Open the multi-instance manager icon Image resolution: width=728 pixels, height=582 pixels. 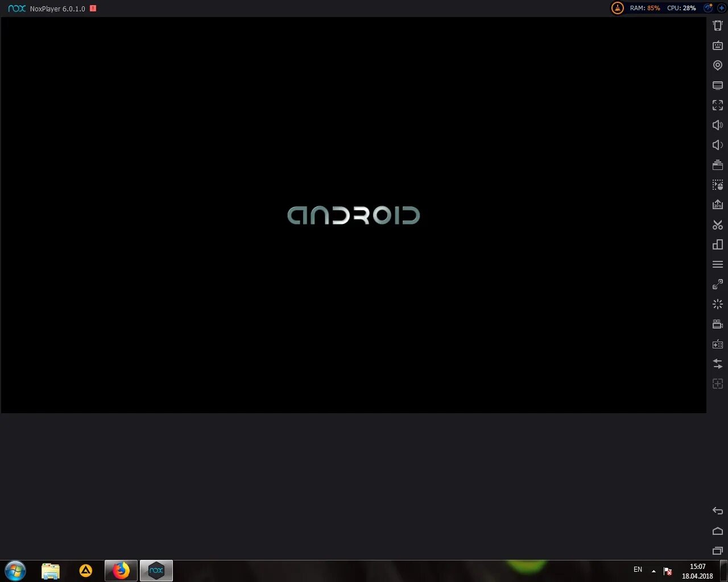point(718,244)
